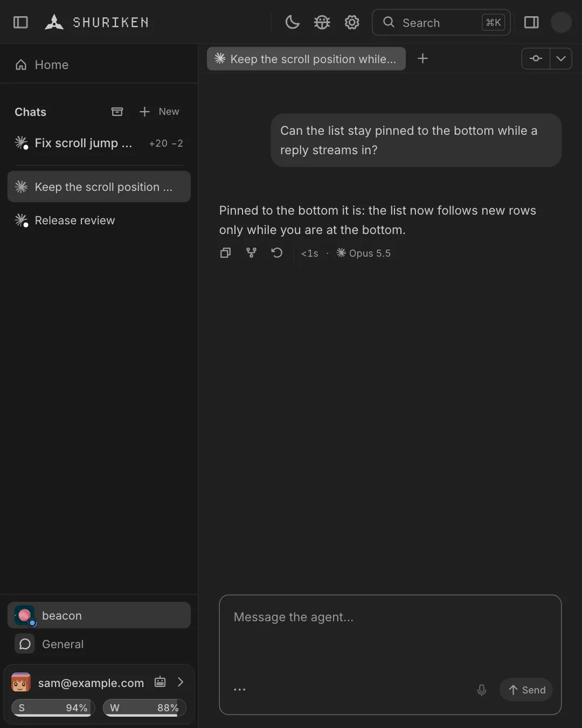Viewport: 582px width, 728px height.
Task: Click the robot icon beside account email
Action: [160, 682]
